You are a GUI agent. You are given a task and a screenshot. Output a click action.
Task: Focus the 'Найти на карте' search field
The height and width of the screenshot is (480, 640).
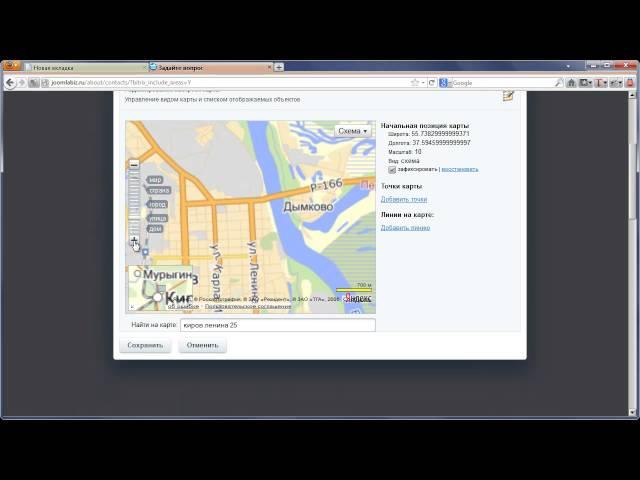pos(278,325)
